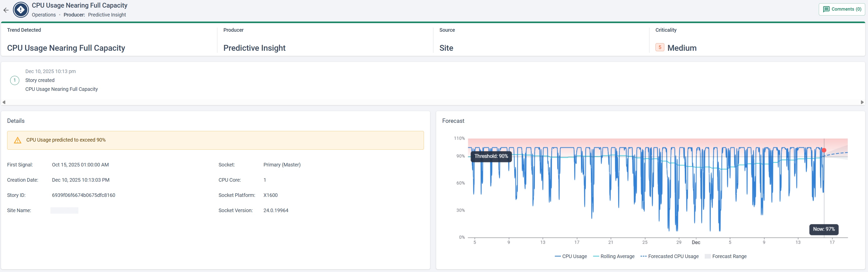Select the step 1 circle in the timeline
868x272 pixels.
[x=14, y=80]
